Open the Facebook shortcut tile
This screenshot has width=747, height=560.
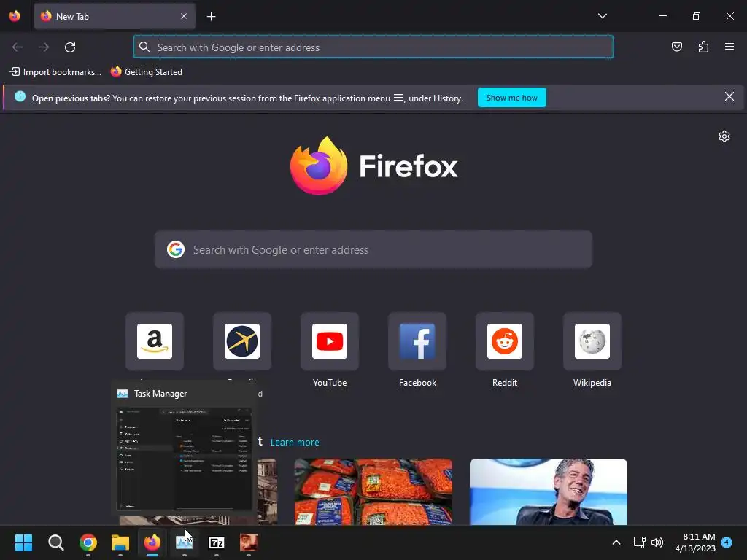[417, 341]
